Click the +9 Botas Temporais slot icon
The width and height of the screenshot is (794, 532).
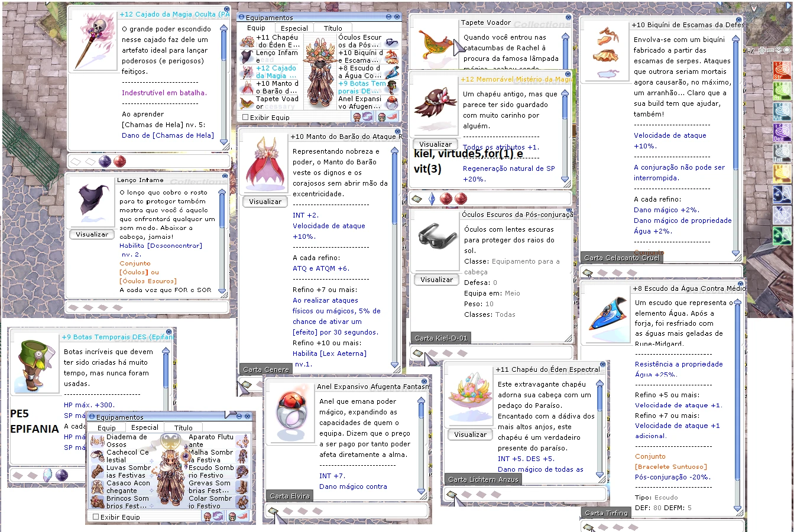pyautogui.click(x=391, y=88)
